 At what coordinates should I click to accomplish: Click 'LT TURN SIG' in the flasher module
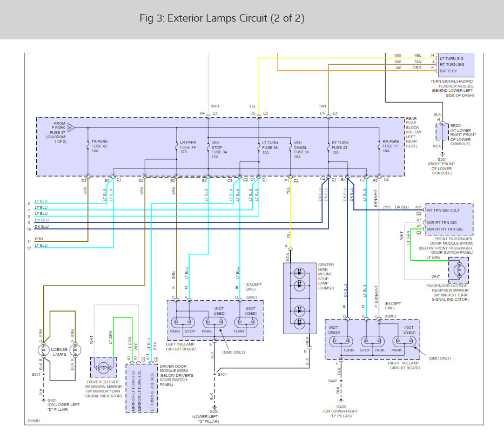point(452,58)
